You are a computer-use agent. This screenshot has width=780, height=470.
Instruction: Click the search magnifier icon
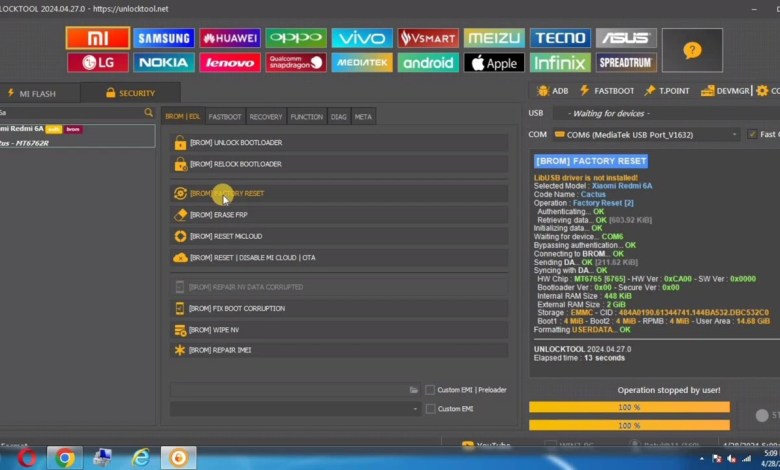[x=149, y=113]
